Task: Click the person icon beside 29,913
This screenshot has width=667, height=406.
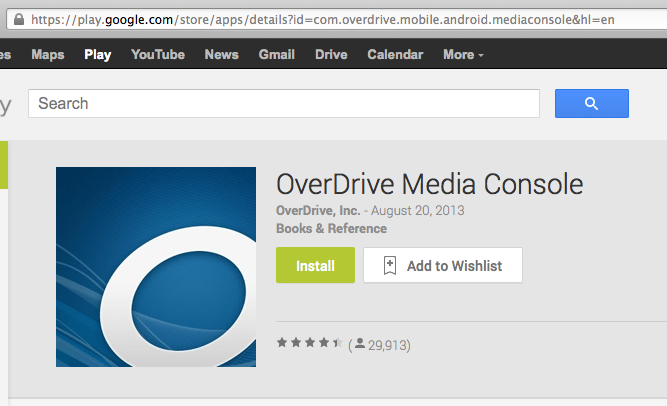Action: (360, 343)
